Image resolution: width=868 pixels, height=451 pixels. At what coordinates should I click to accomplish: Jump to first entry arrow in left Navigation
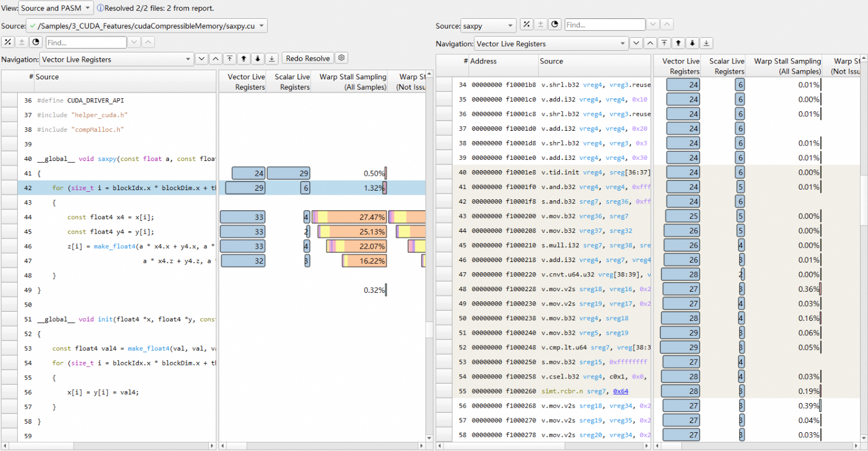point(229,59)
